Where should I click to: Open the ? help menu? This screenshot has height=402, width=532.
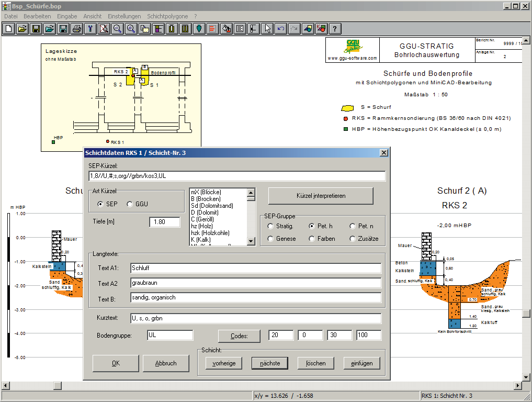tap(196, 16)
